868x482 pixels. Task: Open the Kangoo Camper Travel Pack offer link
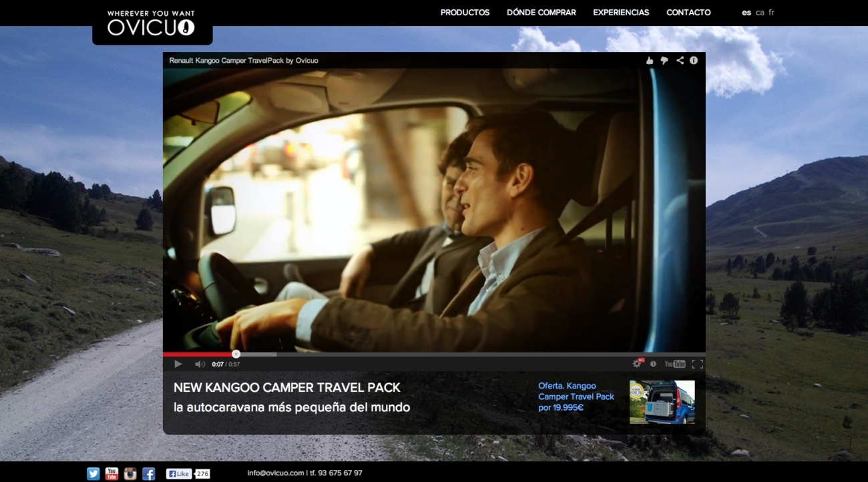(x=576, y=397)
